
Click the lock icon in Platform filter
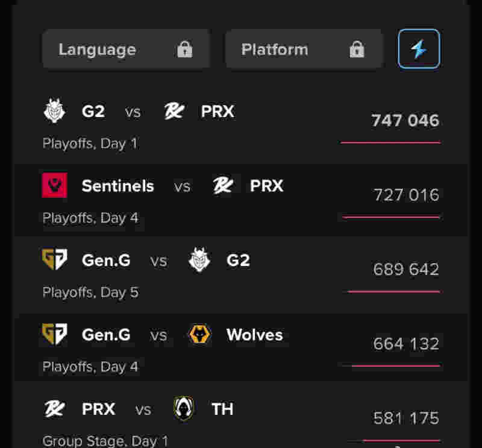(x=357, y=49)
